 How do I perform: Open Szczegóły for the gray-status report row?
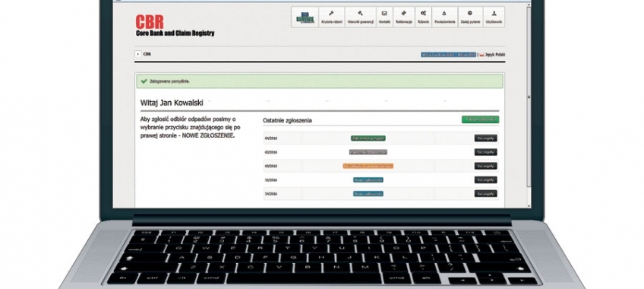point(486,152)
